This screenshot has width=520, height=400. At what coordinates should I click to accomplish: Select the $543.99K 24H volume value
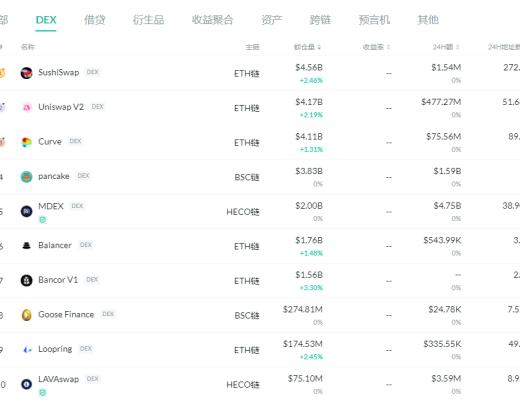[442, 240]
